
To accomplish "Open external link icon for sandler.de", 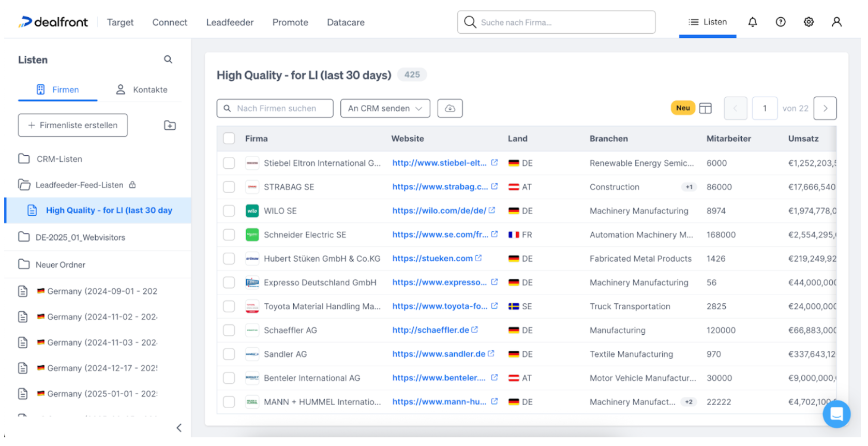I will pyautogui.click(x=491, y=353).
